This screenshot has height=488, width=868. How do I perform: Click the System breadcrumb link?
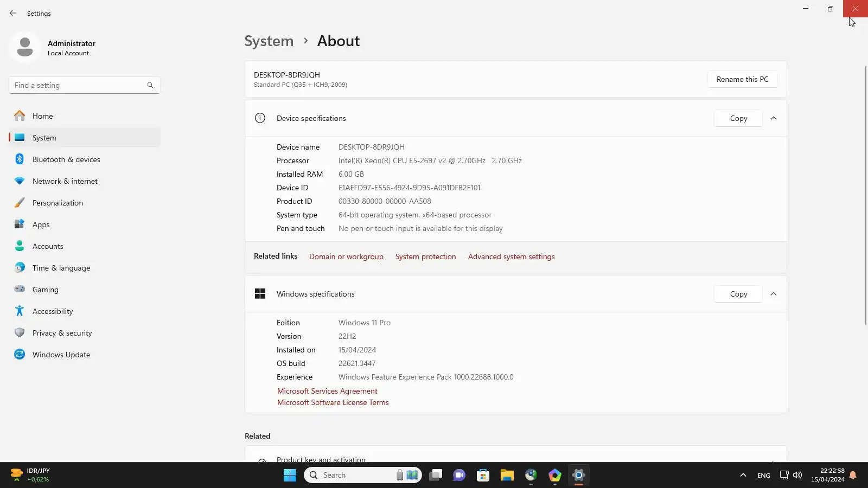click(x=269, y=41)
